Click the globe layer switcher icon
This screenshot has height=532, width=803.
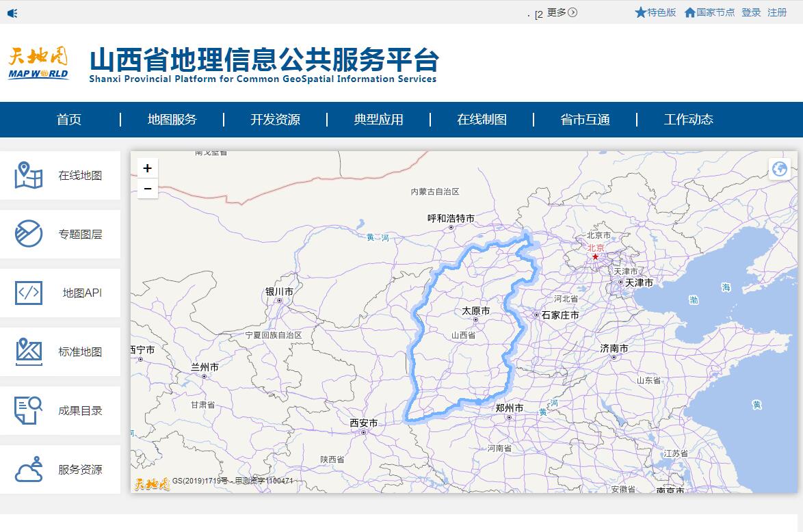(x=779, y=168)
